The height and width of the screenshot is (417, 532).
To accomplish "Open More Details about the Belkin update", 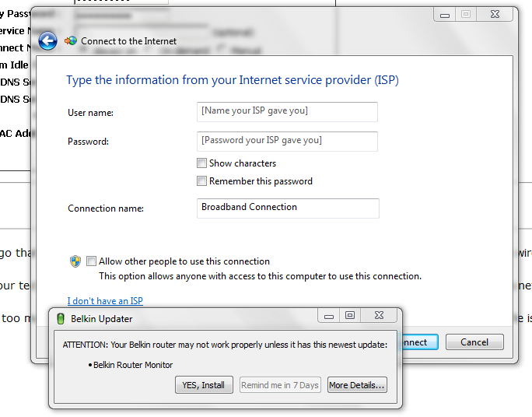I will pos(357,385).
